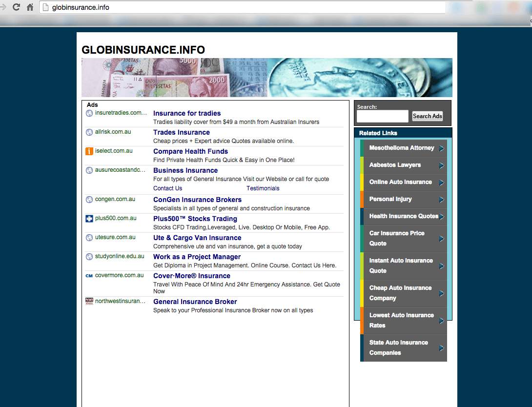
Task: Click the plus500.com.au site icon
Action: pyautogui.click(x=89, y=218)
